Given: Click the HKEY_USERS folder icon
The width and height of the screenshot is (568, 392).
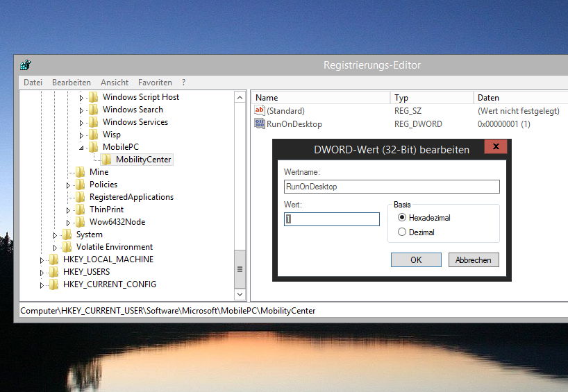Looking at the screenshot, I should click(53, 272).
